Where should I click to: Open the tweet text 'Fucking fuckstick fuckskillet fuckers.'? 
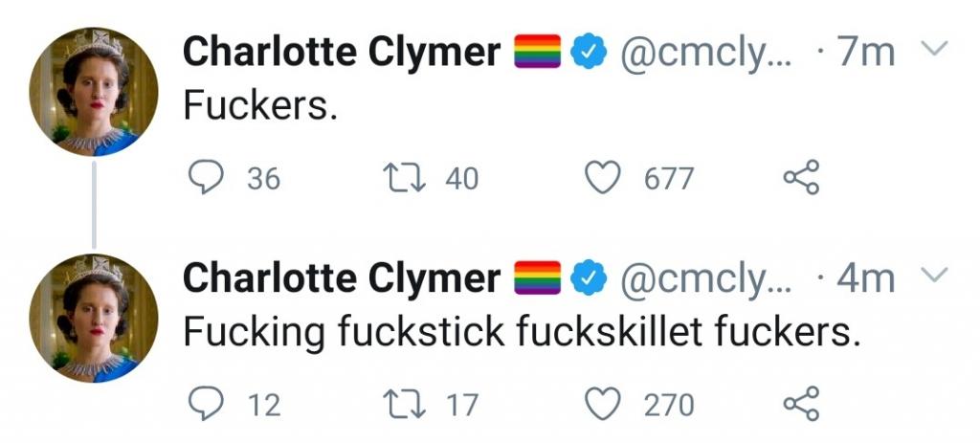(x=522, y=333)
